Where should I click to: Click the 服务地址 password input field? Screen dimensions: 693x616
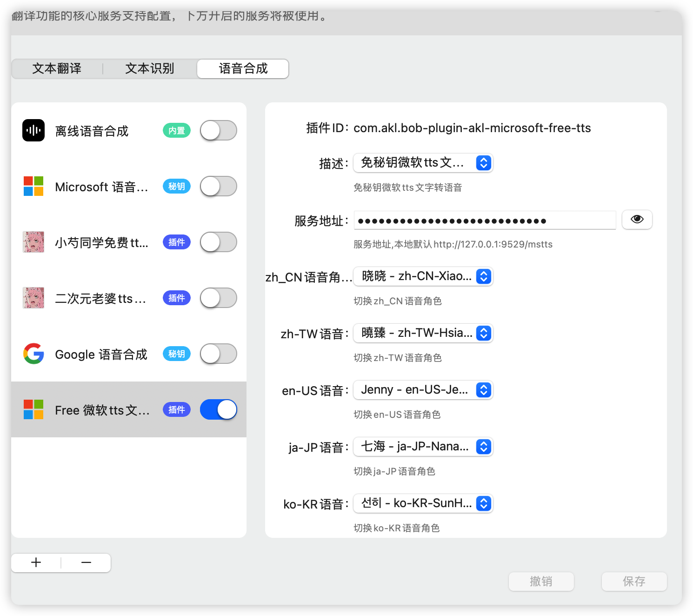pos(484,221)
